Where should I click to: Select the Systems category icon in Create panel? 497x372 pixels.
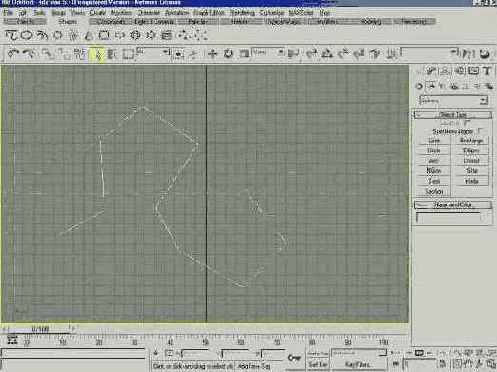(489, 86)
